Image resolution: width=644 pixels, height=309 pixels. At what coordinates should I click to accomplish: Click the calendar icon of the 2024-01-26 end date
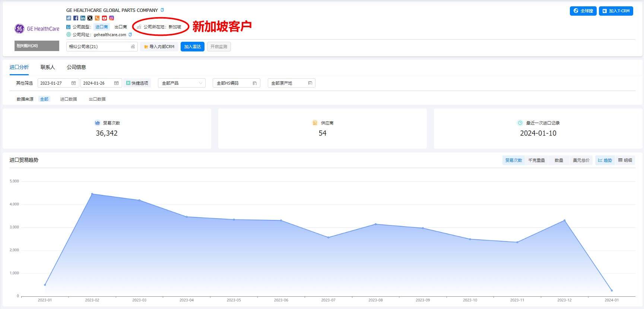coord(116,83)
